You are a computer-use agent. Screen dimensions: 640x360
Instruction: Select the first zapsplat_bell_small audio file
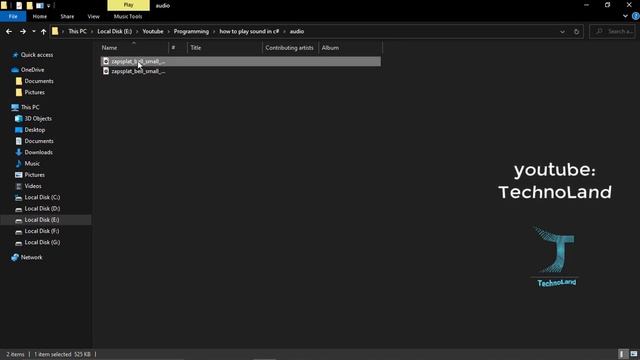click(x=240, y=61)
